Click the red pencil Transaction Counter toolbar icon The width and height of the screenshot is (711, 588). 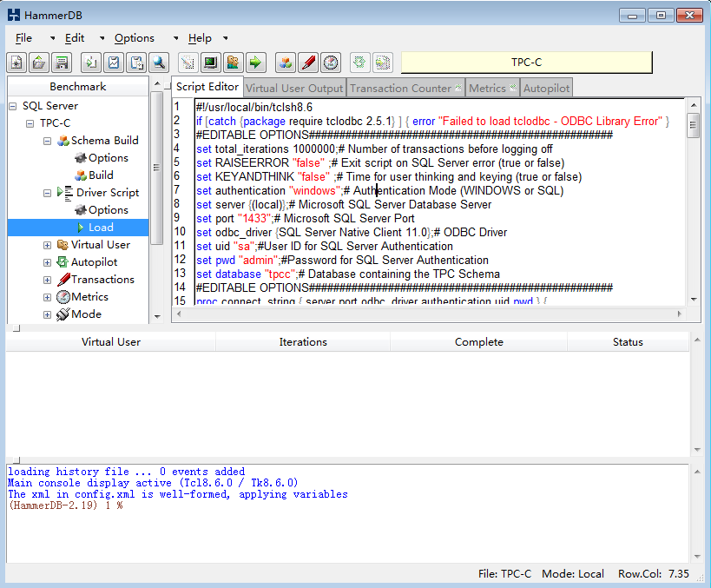click(x=308, y=63)
